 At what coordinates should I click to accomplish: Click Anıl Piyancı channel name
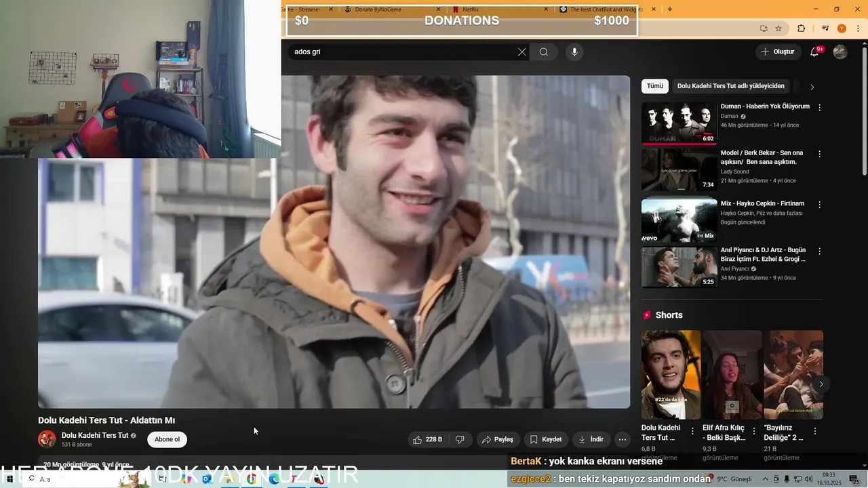click(734, 269)
